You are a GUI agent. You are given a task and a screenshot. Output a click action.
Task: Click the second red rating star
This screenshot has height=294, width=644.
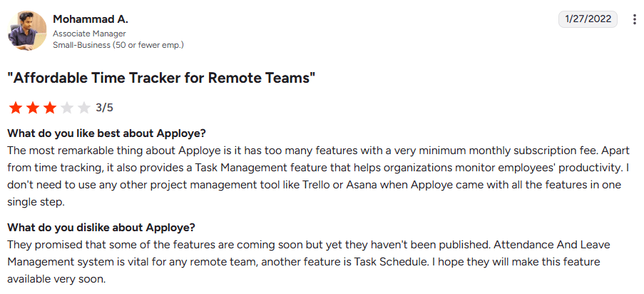click(33, 108)
